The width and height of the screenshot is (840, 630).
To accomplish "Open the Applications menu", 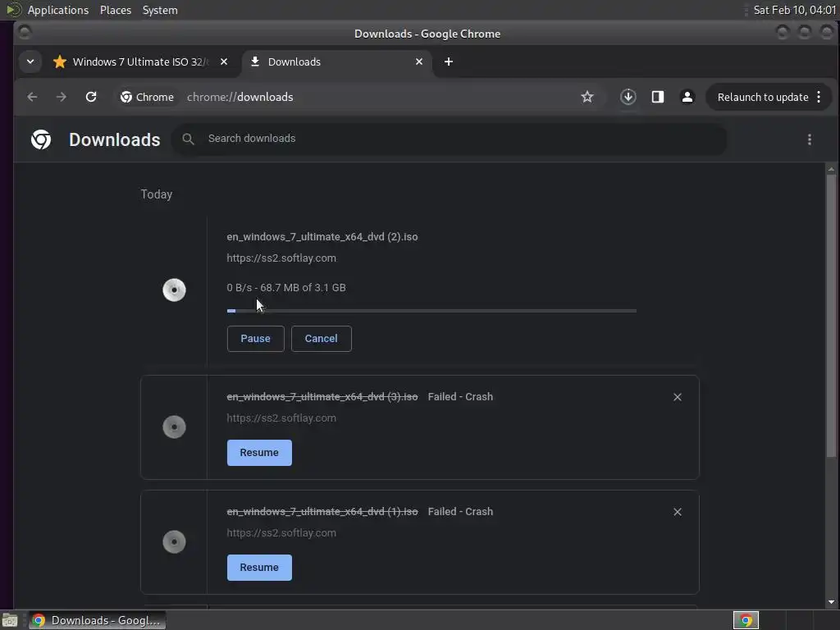I will click(58, 10).
